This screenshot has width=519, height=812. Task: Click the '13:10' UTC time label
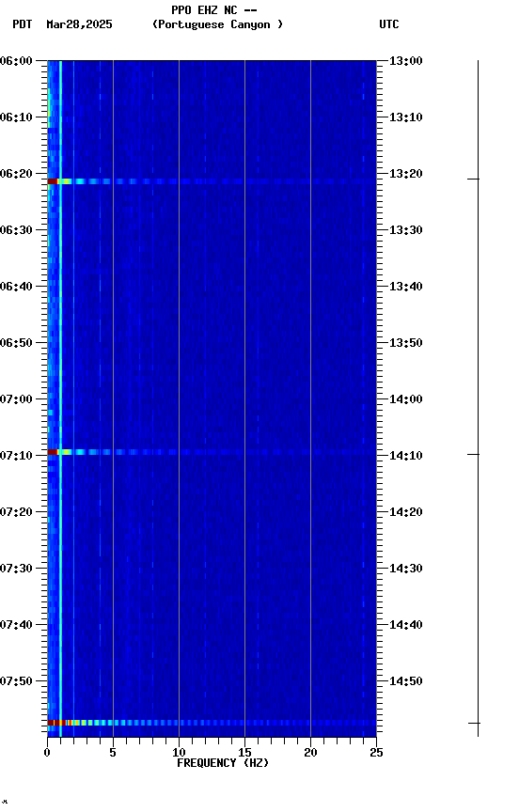(405, 117)
